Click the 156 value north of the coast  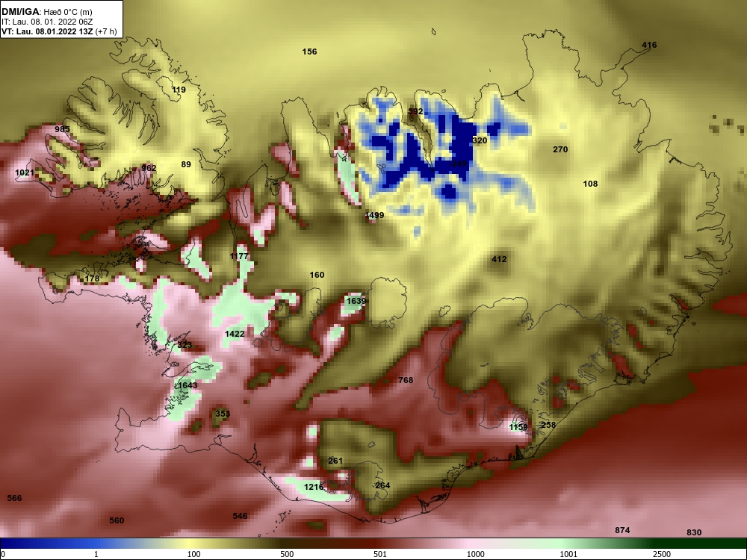tap(310, 52)
